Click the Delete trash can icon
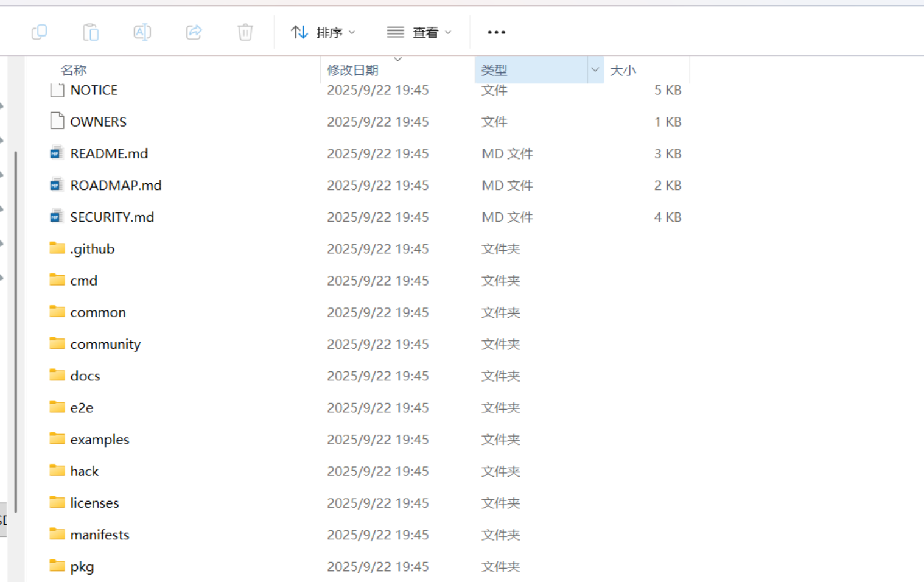Image resolution: width=924 pixels, height=582 pixels. [245, 32]
